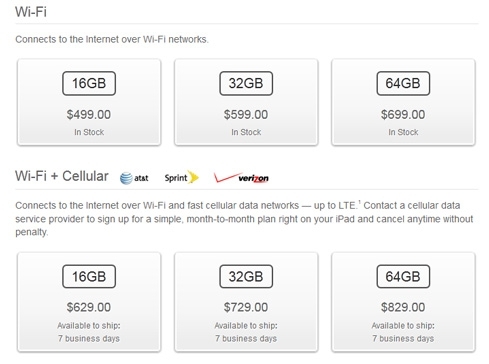
Task: Choose the Cellular 64GB $829.00 model
Action: (403, 302)
